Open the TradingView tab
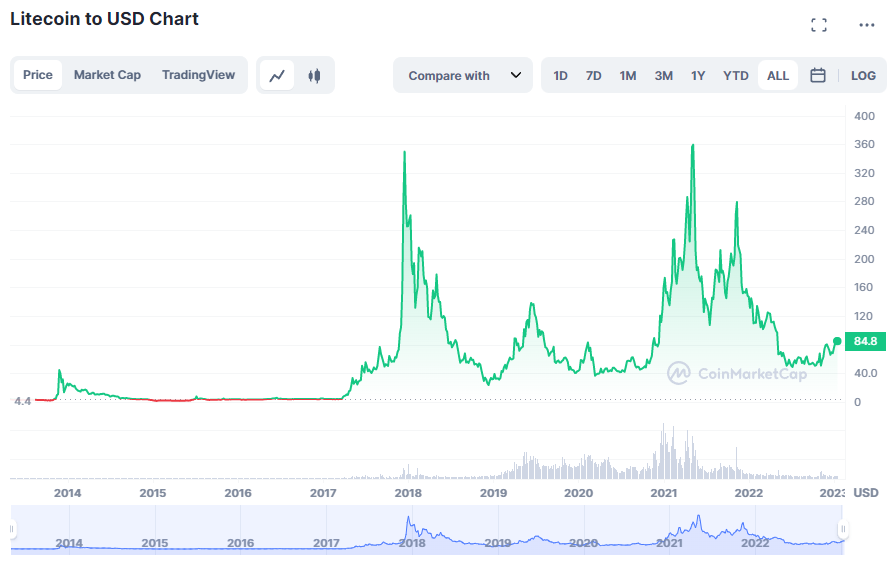Viewport: 893px width, 561px height. 198,75
